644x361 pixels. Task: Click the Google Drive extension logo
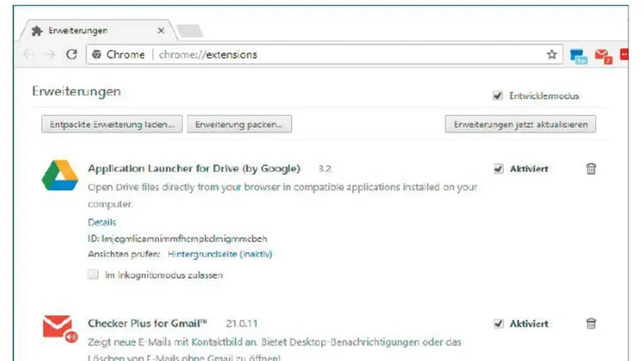(x=60, y=175)
